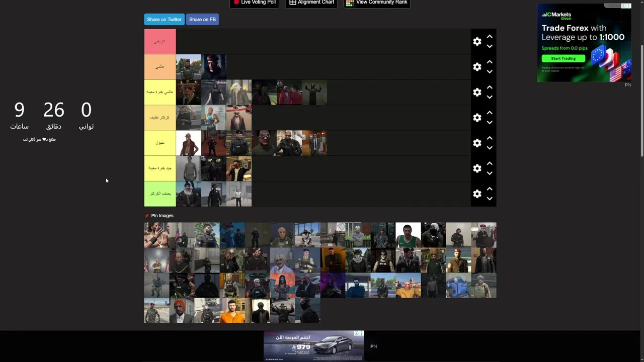Click the 0 ثواني seconds countdown

[86, 116]
